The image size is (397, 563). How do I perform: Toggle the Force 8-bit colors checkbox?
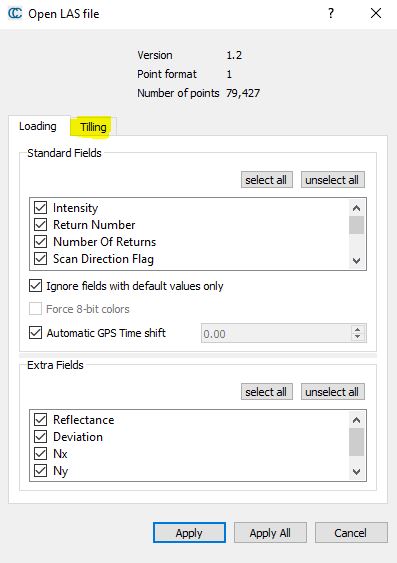35,309
